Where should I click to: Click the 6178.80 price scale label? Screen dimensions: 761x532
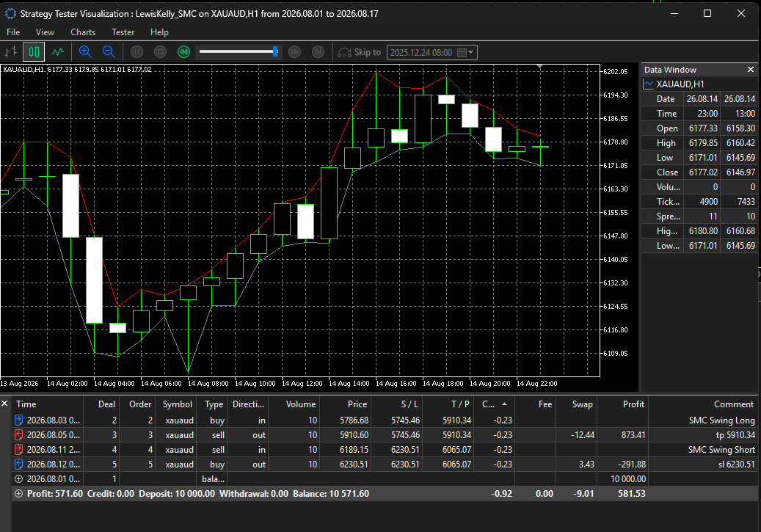coord(616,142)
